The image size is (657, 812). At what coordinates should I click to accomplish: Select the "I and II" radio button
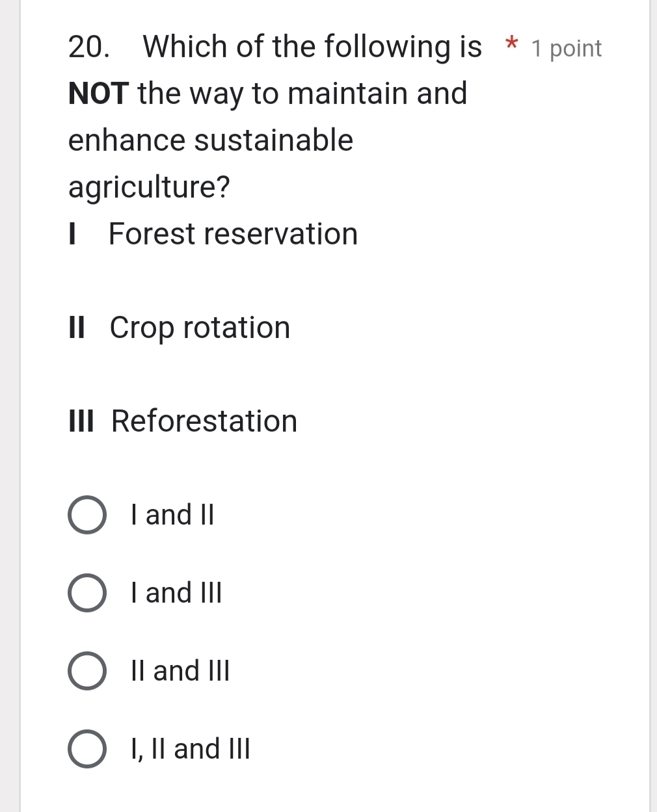[x=87, y=515]
